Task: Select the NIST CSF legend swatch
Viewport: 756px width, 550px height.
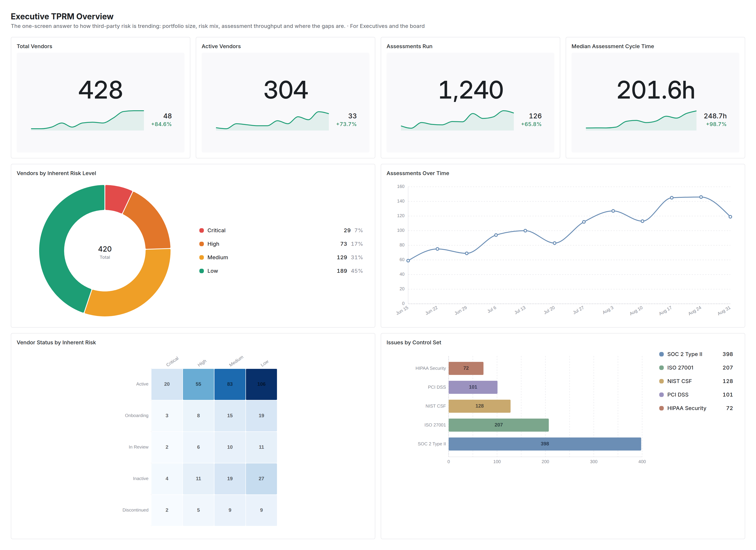Action: click(x=661, y=381)
